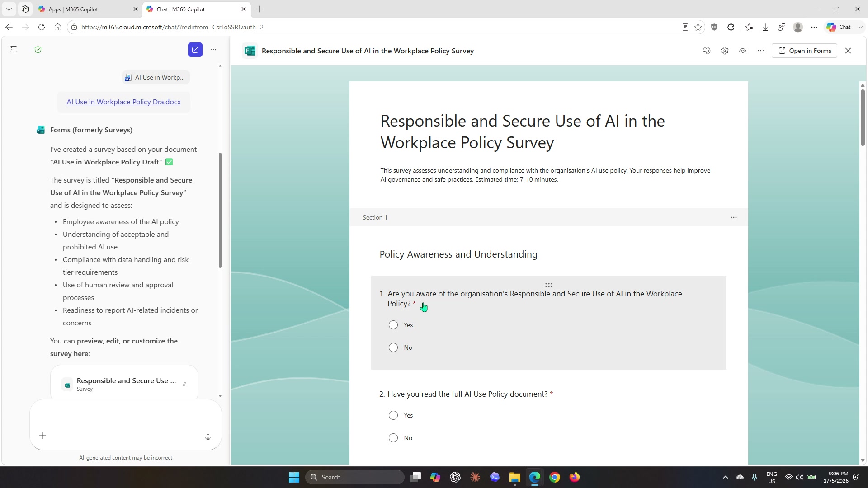The image size is (868, 488).
Task: Close the survey preview panel
Action: (848, 51)
